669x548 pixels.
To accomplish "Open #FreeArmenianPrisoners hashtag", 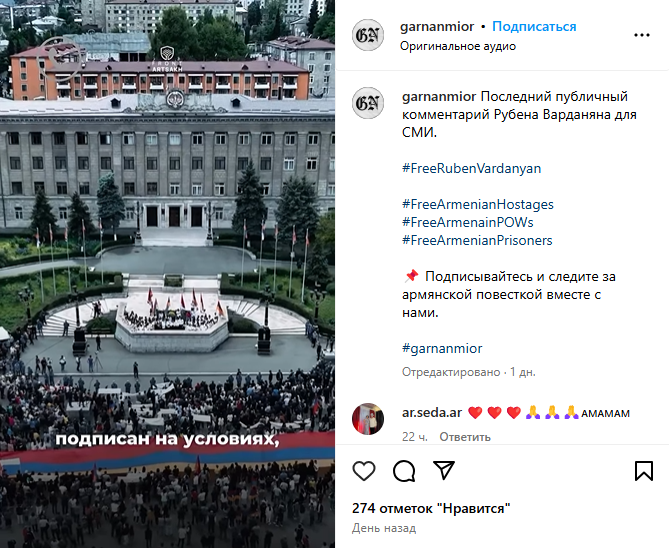I will 477,240.
